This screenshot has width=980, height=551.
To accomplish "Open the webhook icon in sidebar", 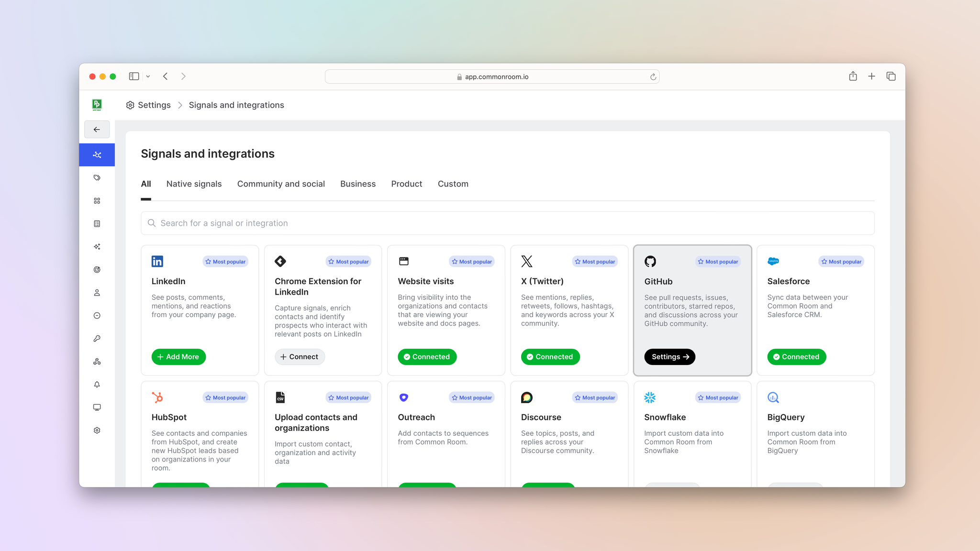I will pos(97,362).
